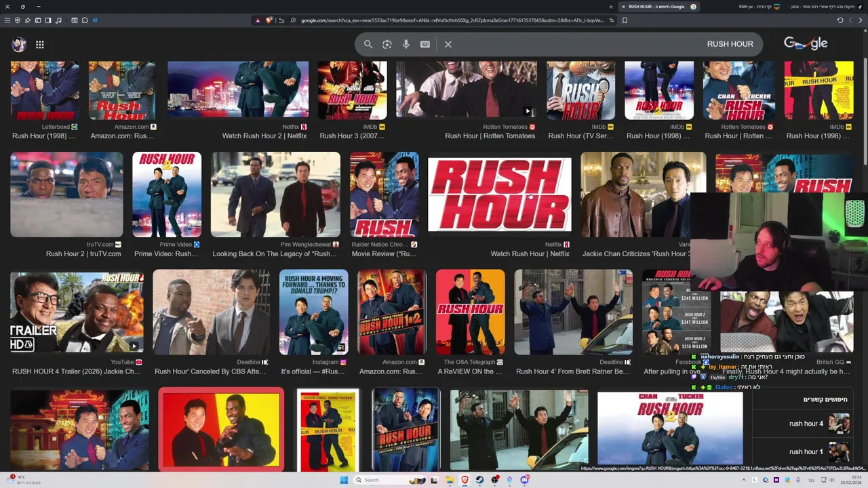Open 'Rush Hour 2 | truTV.com' result
The image size is (868, 488).
(83, 253)
